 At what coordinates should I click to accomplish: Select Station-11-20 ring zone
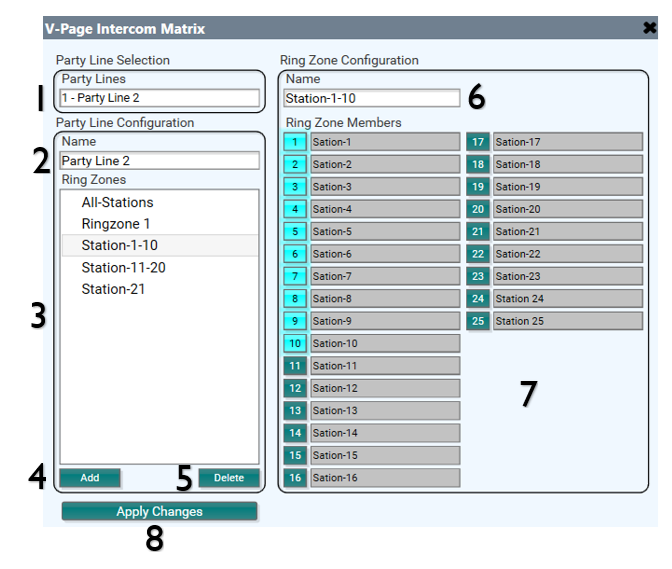pyautogui.click(x=123, y=267)
